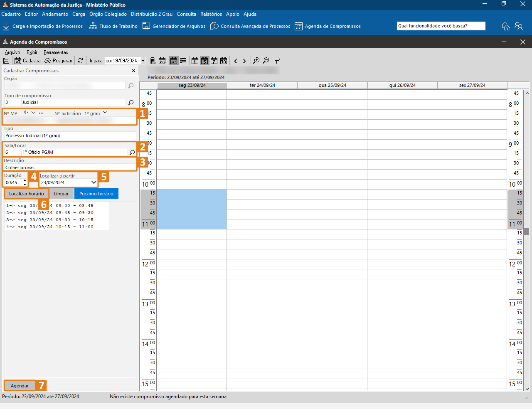Select slot '3-> seg 23/09/24 09:30 - 10:15'
This screenshot has height=409, width=532.
click(50, 220)
